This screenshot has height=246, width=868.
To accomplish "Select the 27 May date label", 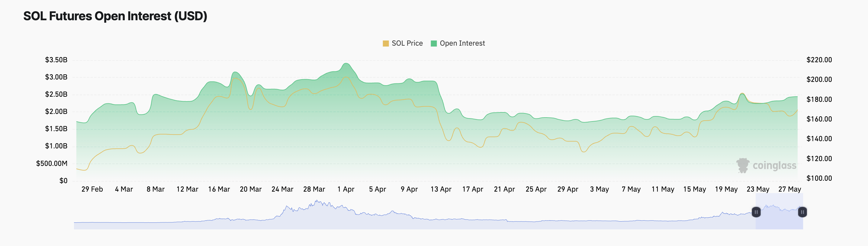I will (789, 189).
